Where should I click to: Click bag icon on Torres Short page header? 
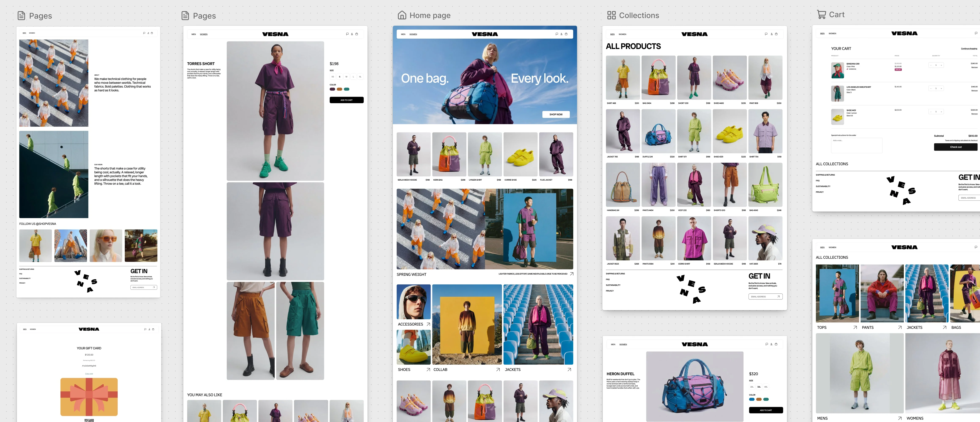(357, 34)
